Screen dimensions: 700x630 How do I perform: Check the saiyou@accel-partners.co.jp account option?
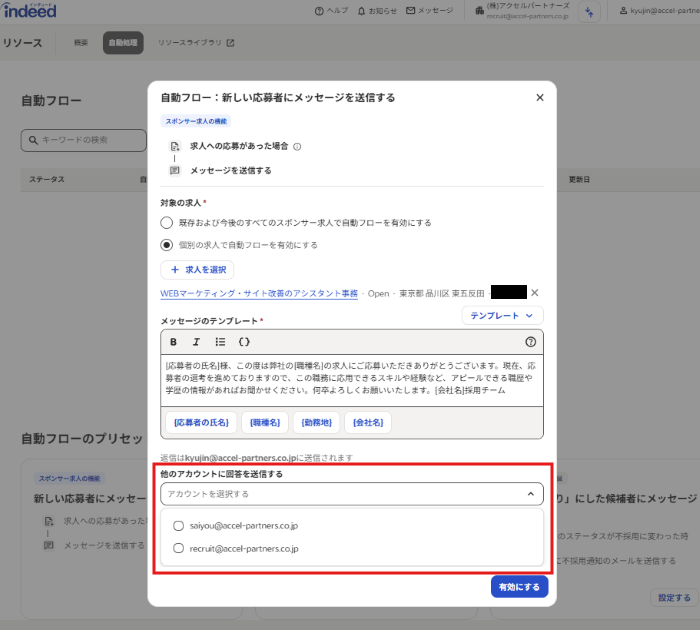point(179,525)
